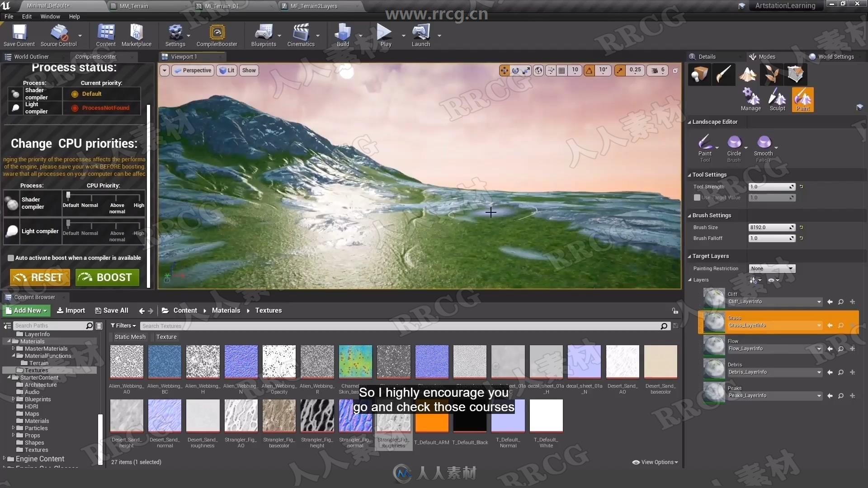
Task: Click the RESET button for CPU priorities
Action: pyautogui.click(x=40, y=277)
